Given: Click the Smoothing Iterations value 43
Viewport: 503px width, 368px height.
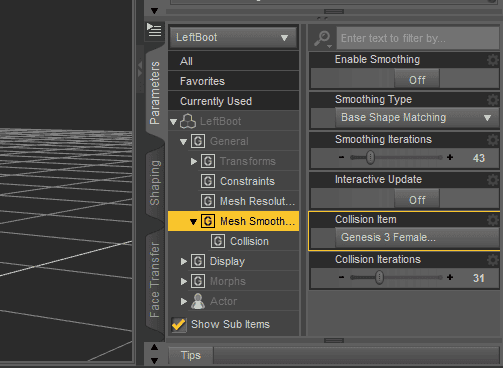Looking at the screenshot, I should tap(479, 158).
